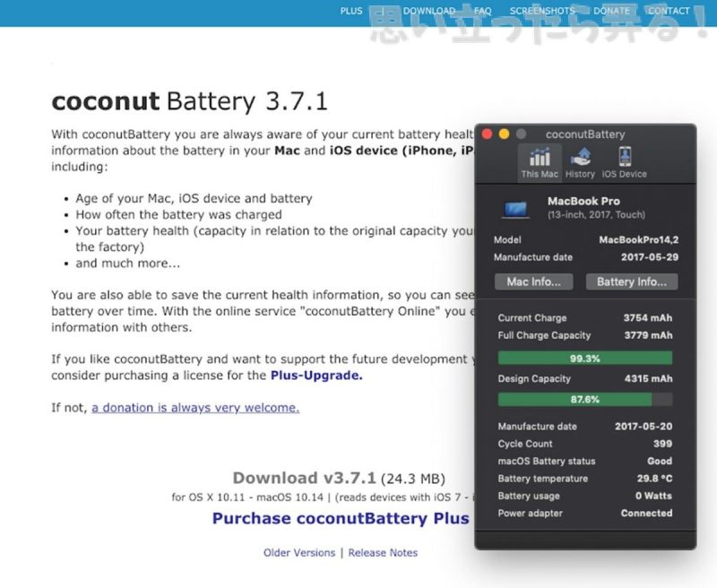Viewport: 717px width, 588px height.
Task: Click Purchase coconutBattery Plus link
Action: pos(341,518)
